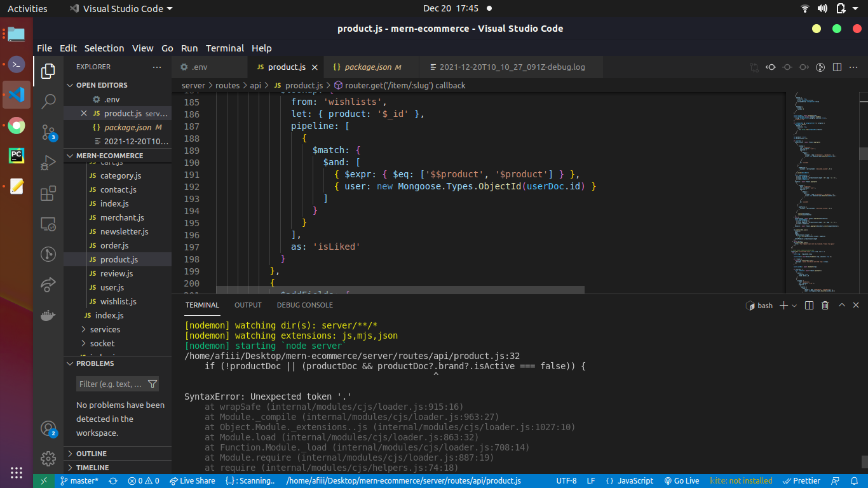
Task: Kill the active terminal with the trash icon
Action: tap(825, 305)
